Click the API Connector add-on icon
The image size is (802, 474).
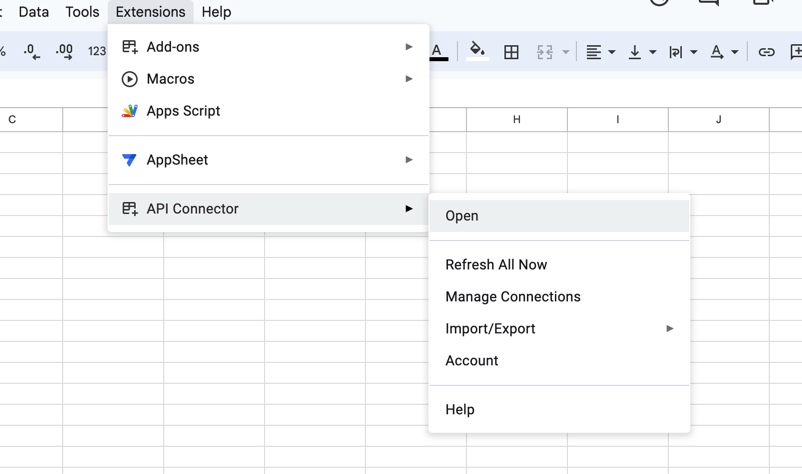(x=129, y=209)
